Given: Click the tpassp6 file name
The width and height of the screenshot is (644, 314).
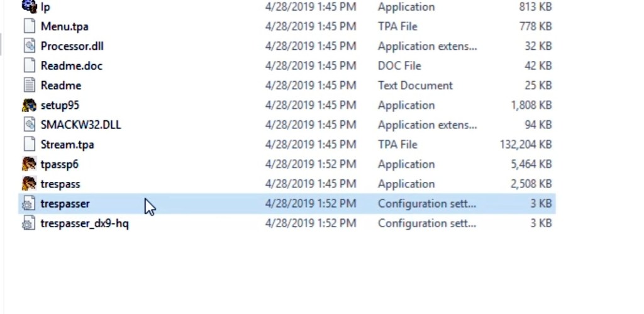Looking at the screenshot, I should (x=59, y=164).
